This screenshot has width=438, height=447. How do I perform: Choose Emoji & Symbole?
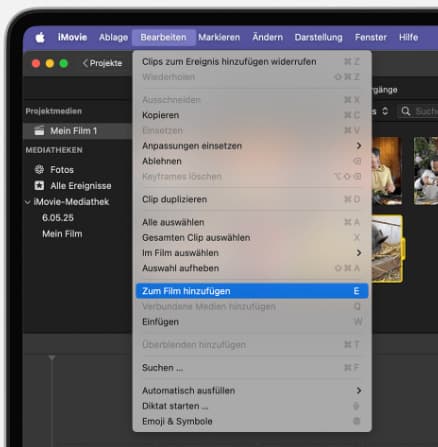(x=252, y=421)
